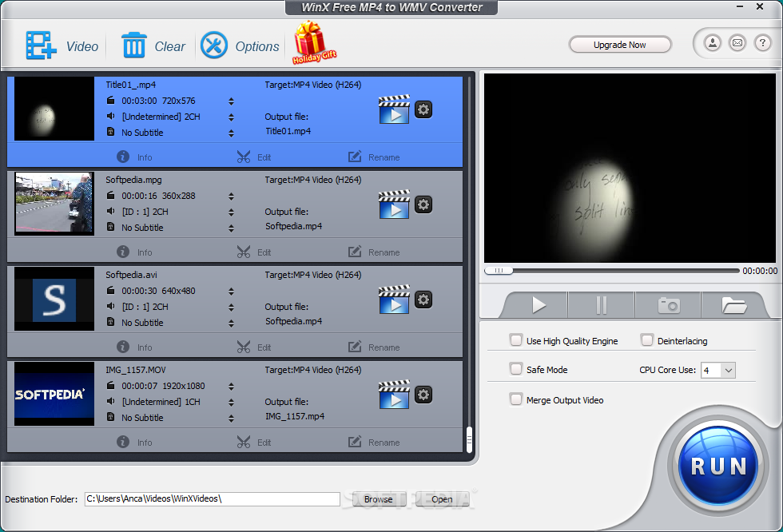Viewport: 783px width, 532px height.
Task: Change audio track [Undetermined] 2CH of Title01_.mp4
Action: click(x=231, y=117)
